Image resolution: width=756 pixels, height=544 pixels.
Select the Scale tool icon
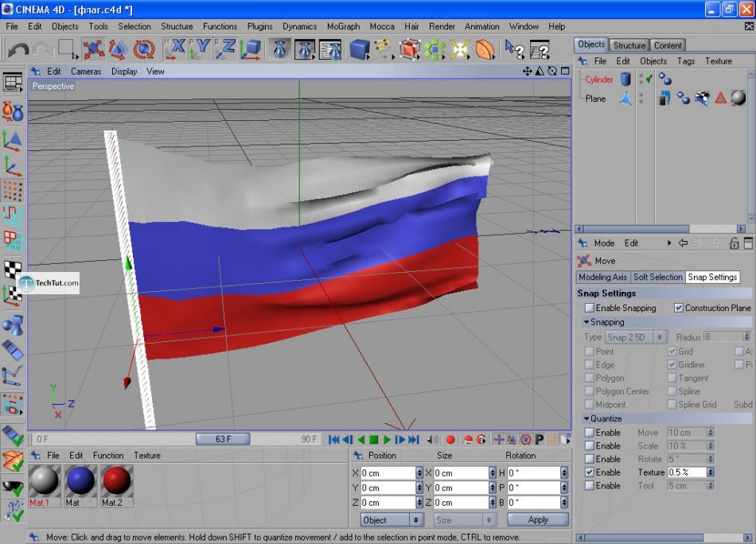(x=118, y=49)
